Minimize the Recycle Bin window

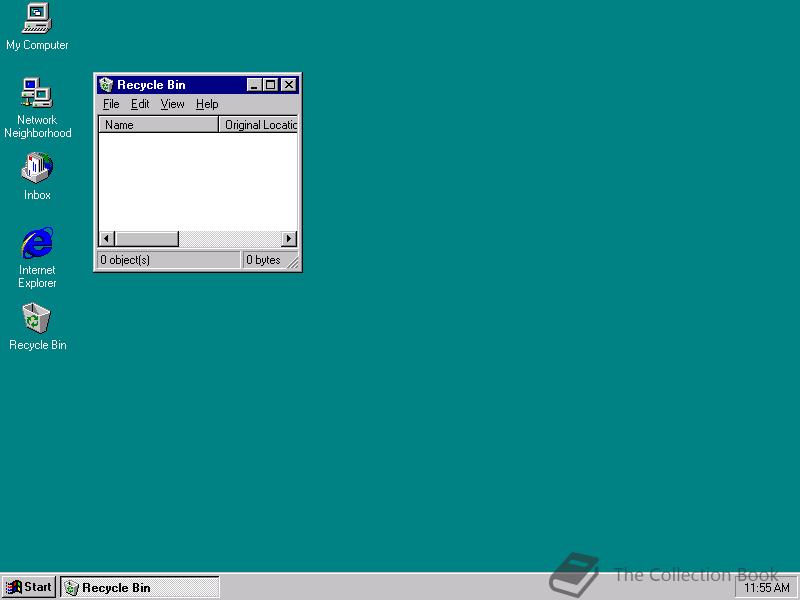(x=254, y=85)
